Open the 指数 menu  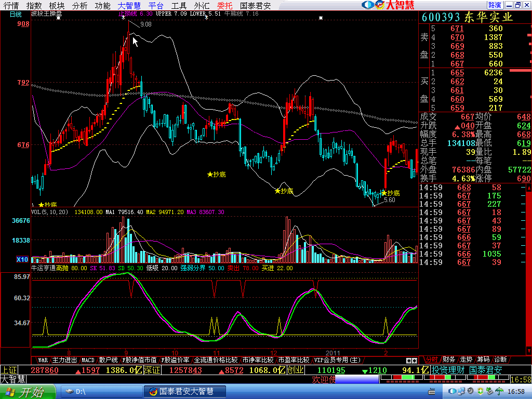34,5
